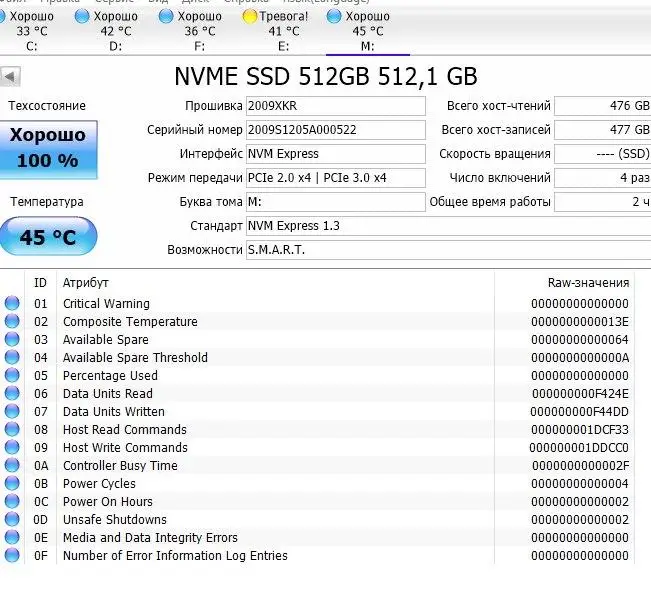651x601 pixels.
Task: Click the yellow status icon of drive E:
Action: (250, 17)
